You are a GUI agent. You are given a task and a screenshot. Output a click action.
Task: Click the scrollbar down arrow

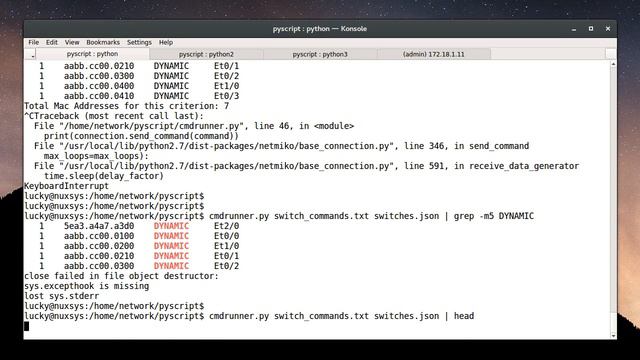point(613,336)
